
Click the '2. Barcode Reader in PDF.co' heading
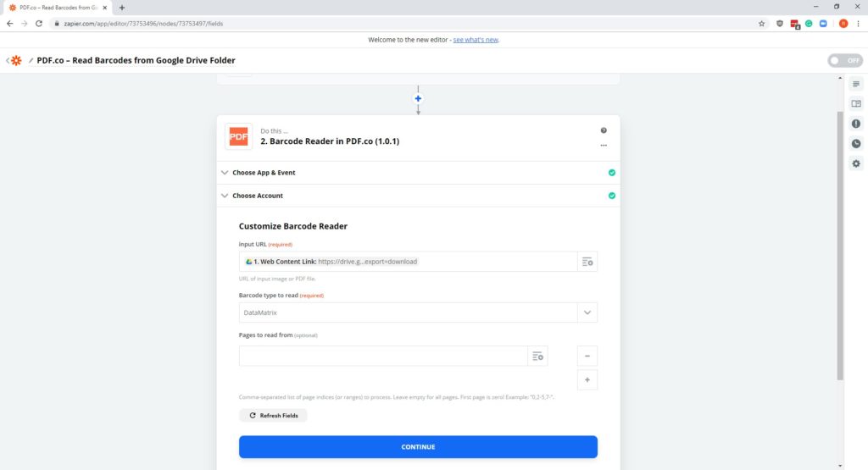[x=330, y=141]
